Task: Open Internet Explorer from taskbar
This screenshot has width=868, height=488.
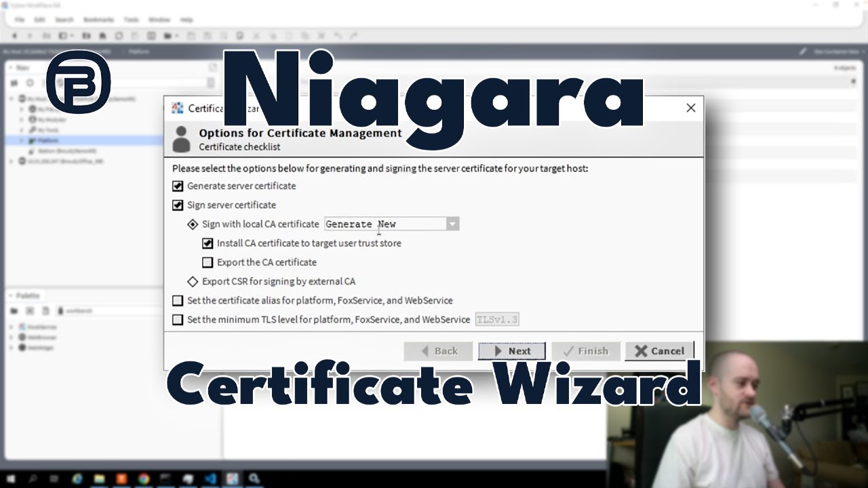Action: 77,479
